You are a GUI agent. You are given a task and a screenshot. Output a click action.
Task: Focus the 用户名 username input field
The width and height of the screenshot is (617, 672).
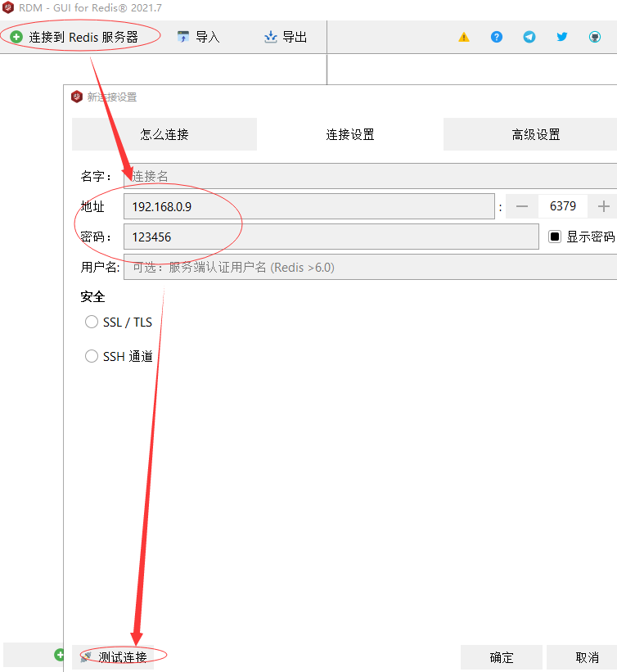370,267
